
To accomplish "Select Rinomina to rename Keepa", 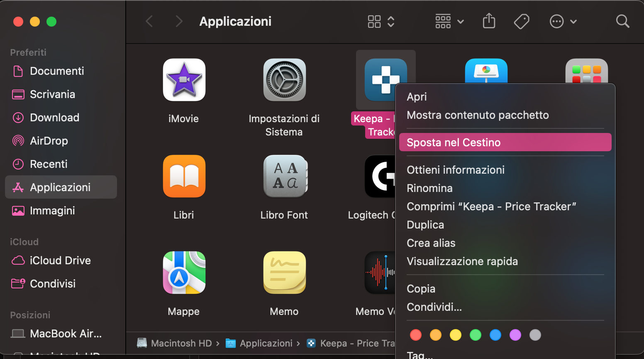I will [x=429, y=188].
